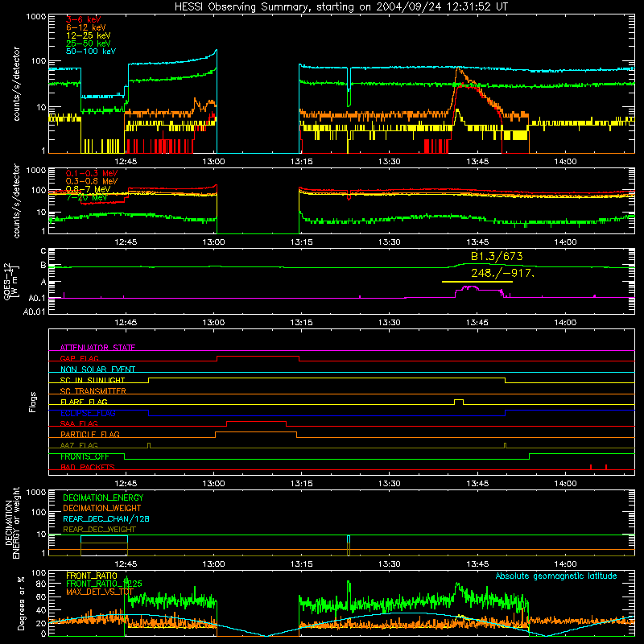Click the 13:45 tick label under decimation panel
This screenshot has height=644, width=644.
[x=477, y=564]
